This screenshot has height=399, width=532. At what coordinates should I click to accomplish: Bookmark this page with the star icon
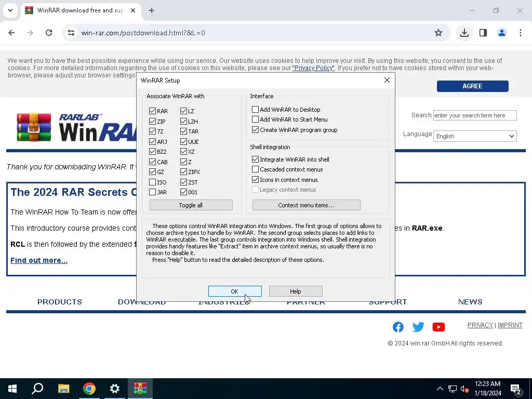(x=438, y=33)
